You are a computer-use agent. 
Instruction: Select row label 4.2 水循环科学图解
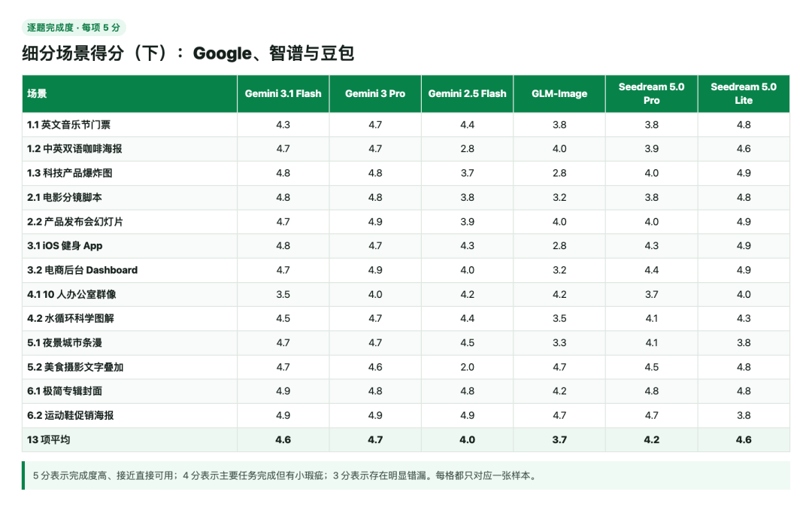71,318
